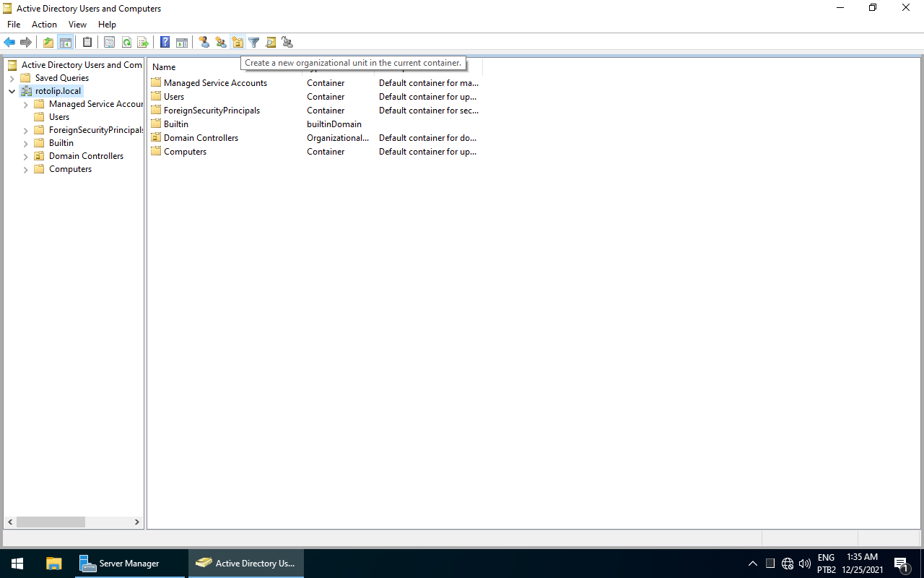Click the create new group icon
Screen dimensions: 924x578
(x=221, y=43)
